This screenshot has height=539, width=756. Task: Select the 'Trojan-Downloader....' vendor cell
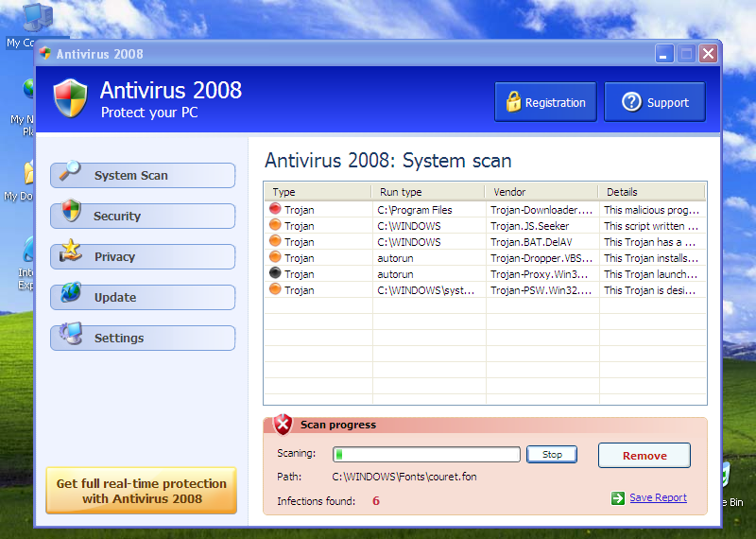pyautogui.click(x=541, y=210)
